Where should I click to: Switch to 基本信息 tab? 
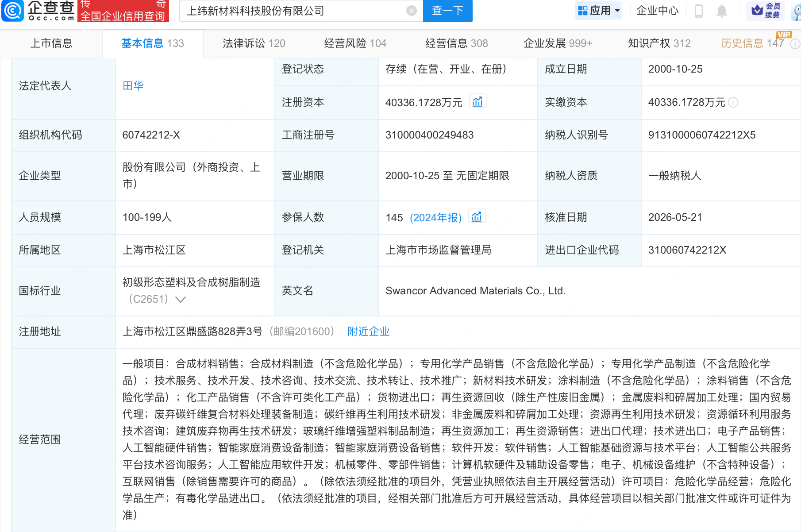(153, 43)
